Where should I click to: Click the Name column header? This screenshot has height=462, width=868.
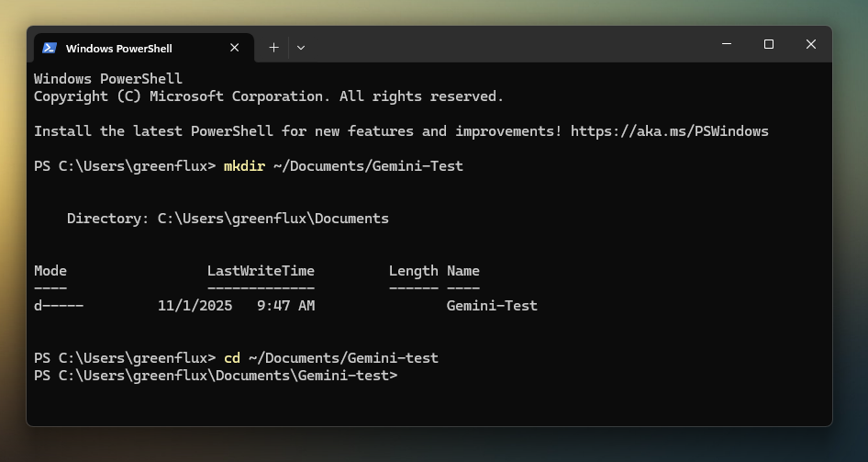pos(463,271)
